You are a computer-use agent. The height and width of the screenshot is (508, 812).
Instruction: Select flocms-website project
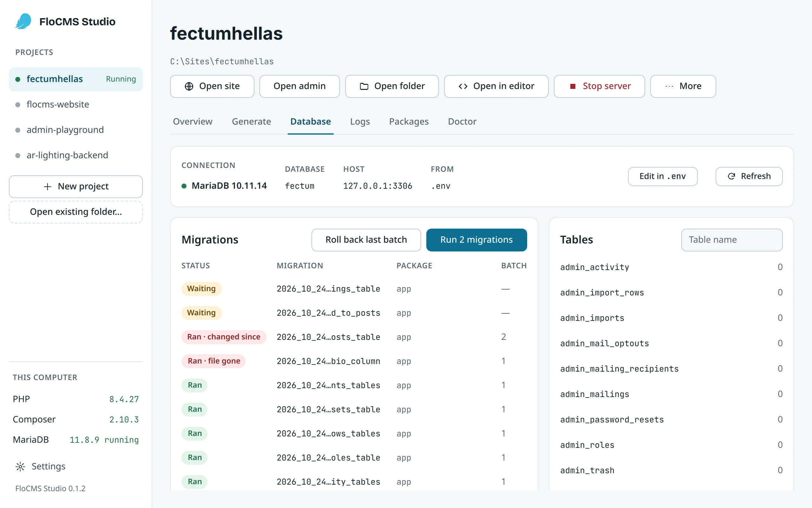[76, 104]
